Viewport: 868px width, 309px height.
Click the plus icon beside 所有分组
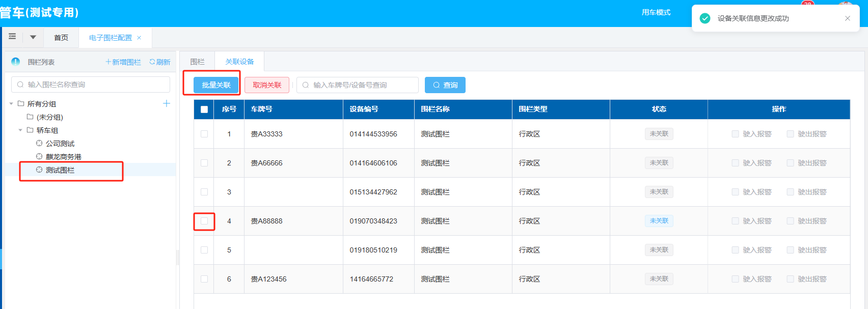pyautogui.click(x=167, y=103)
